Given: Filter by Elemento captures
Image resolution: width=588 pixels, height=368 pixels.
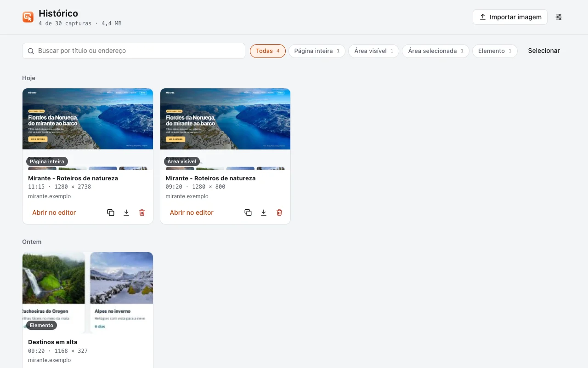Looking at the screenshot, I should pos(495,51).
